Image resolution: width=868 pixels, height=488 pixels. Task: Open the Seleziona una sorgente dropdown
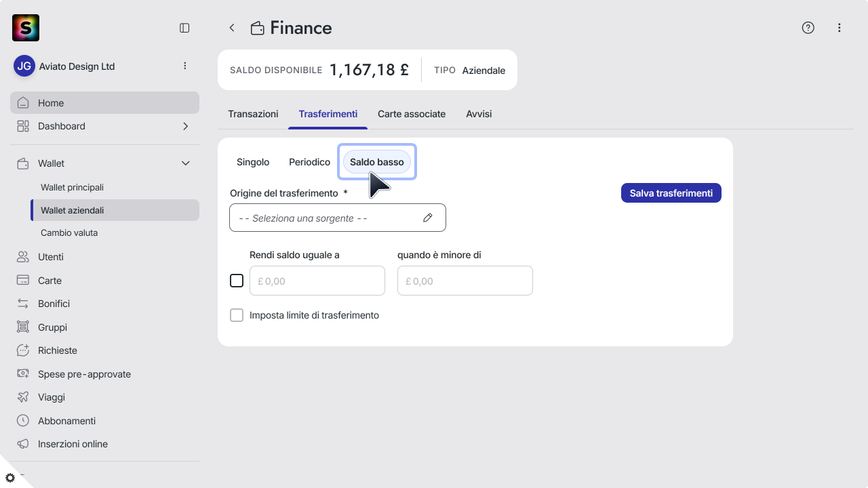pos(338,218)
